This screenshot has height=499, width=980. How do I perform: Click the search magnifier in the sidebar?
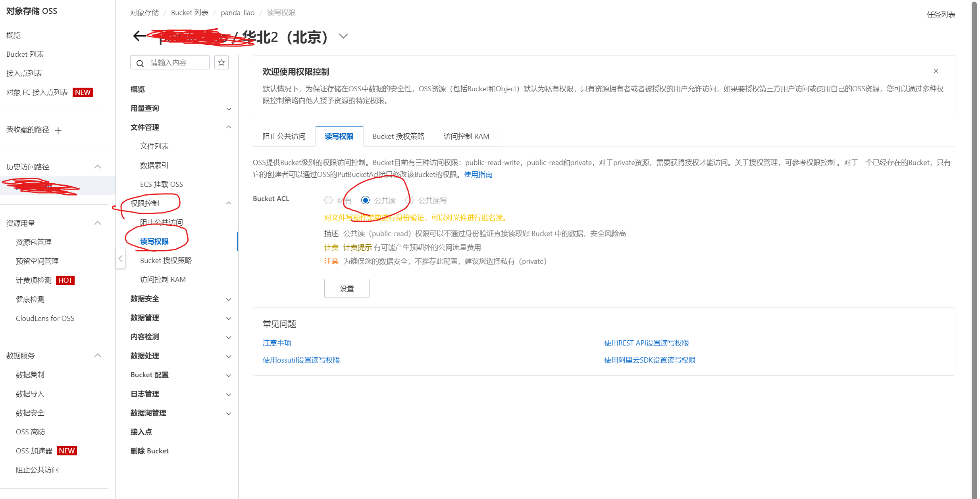click(140, 63)
